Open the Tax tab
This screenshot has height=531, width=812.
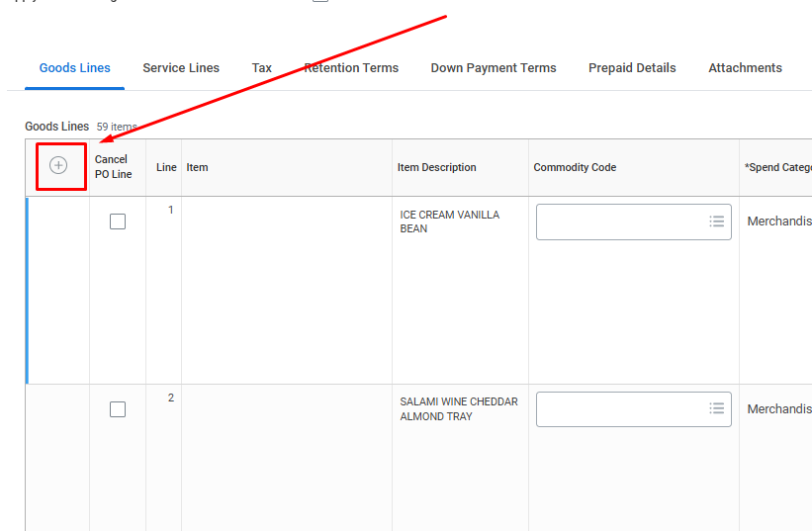[x=261, y=68]
